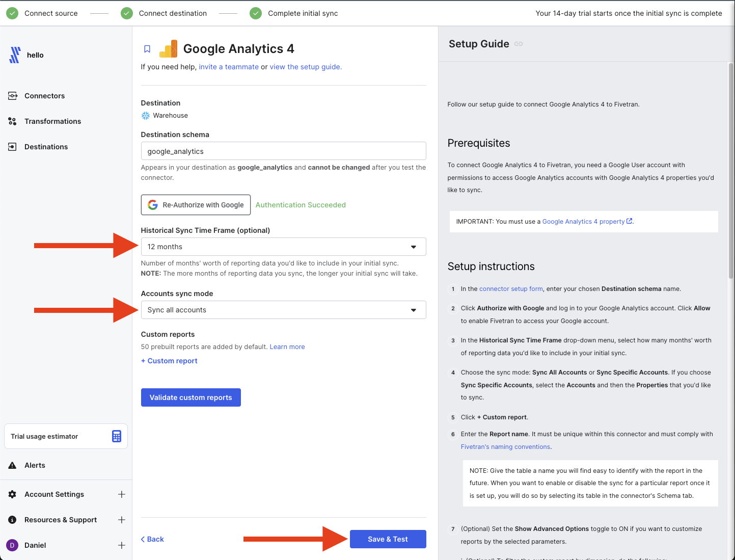This screenshot has width=735, height=560.
Task: Click the Prerequisites heading
Action: tap(479, 143)
